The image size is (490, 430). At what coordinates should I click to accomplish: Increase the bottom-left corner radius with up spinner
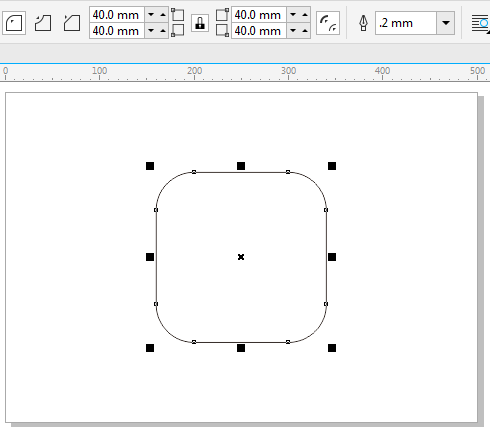click(x=163, y=31)
